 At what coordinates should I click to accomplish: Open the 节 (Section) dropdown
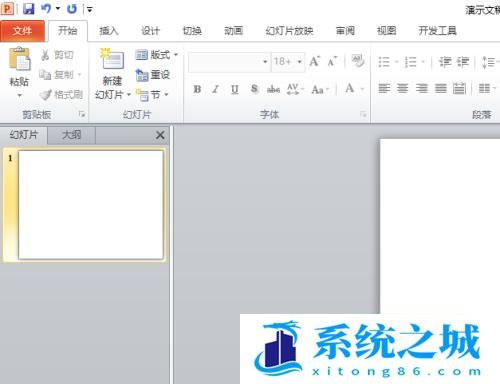pyautogui.click(x=152, y=95)
